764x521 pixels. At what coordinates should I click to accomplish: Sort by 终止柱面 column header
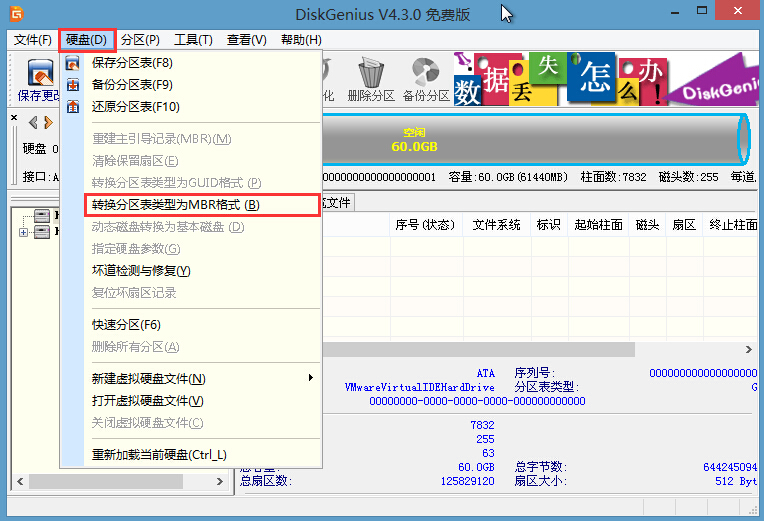732,225
